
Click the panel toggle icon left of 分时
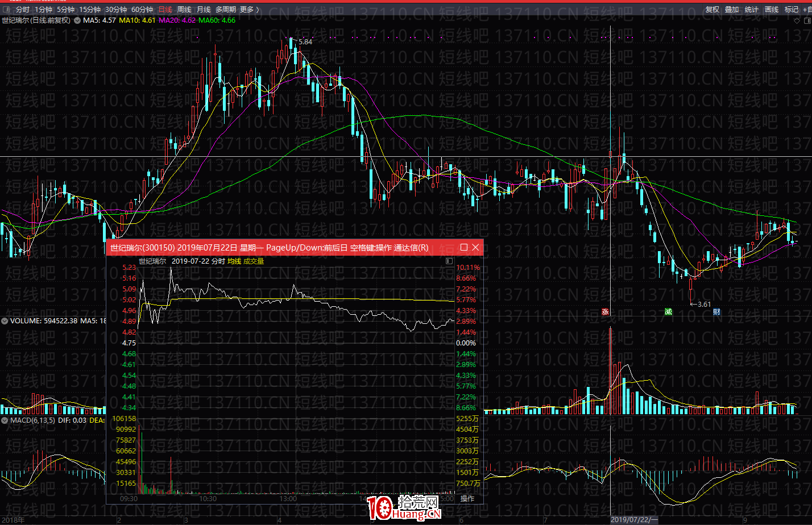pyautogui.click(x=6, y=10)
